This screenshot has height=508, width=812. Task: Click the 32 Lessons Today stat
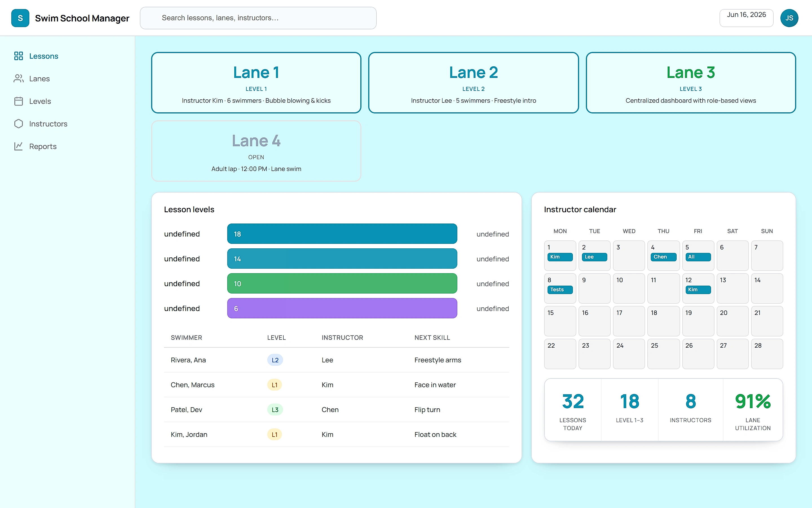573,410
